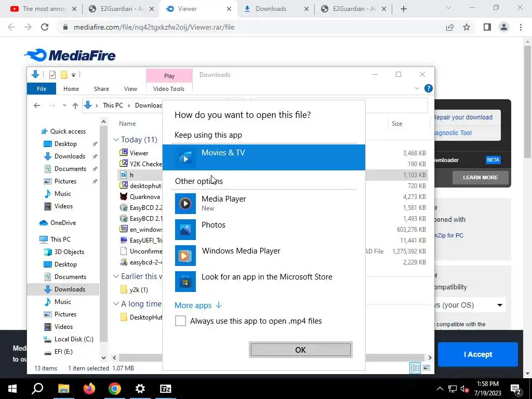The width and height of the screenshot is (532, 399).
Task: Check Always use this app for .mp4
Action: coord(180,321)
